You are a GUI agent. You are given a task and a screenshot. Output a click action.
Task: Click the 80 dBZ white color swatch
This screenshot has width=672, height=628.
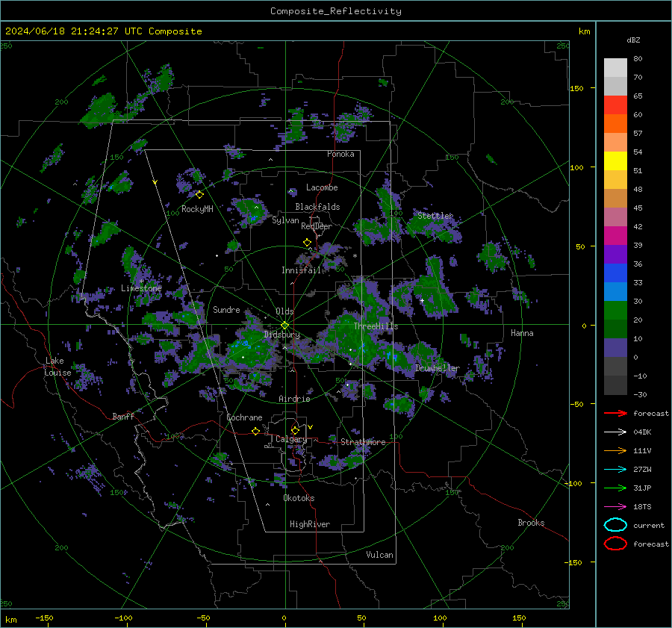(615, 67)
